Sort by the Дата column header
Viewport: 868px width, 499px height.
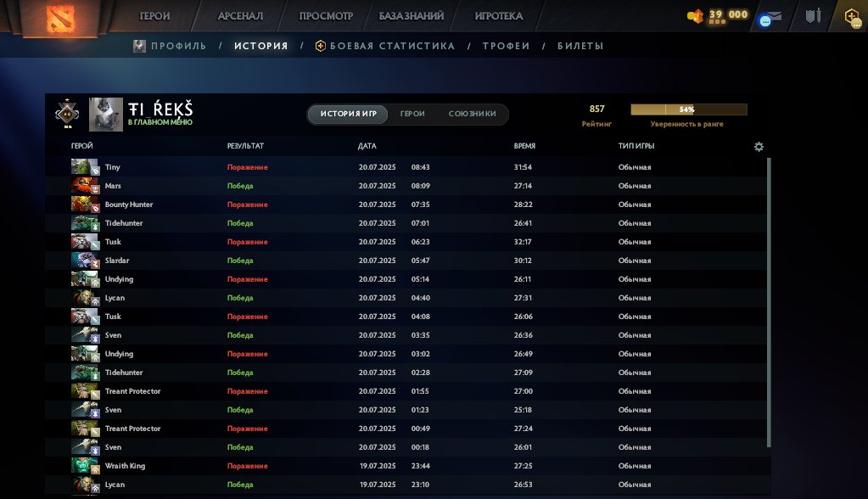point(367,146)
